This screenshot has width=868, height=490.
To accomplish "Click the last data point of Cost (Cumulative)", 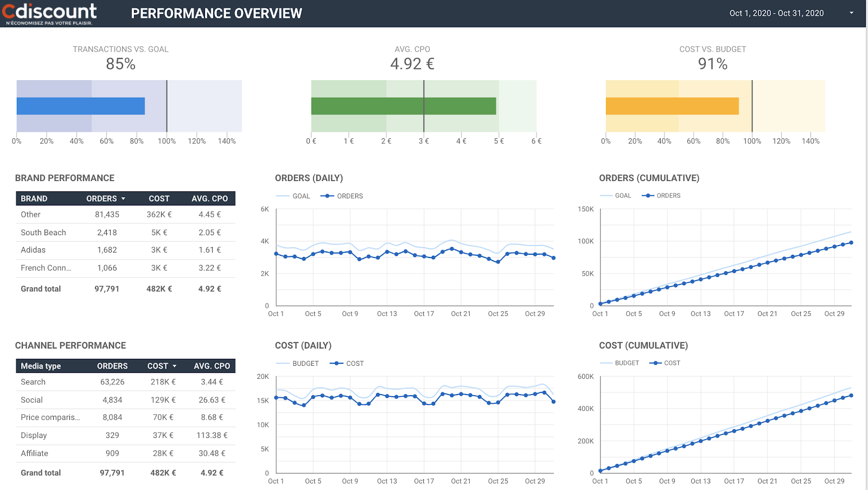I will [x=851, y=395].
